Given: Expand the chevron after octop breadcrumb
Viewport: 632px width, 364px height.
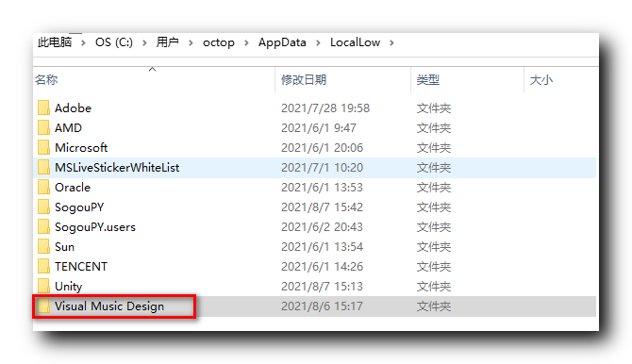Looking at the screenshot, I should [x=246, y=42].
